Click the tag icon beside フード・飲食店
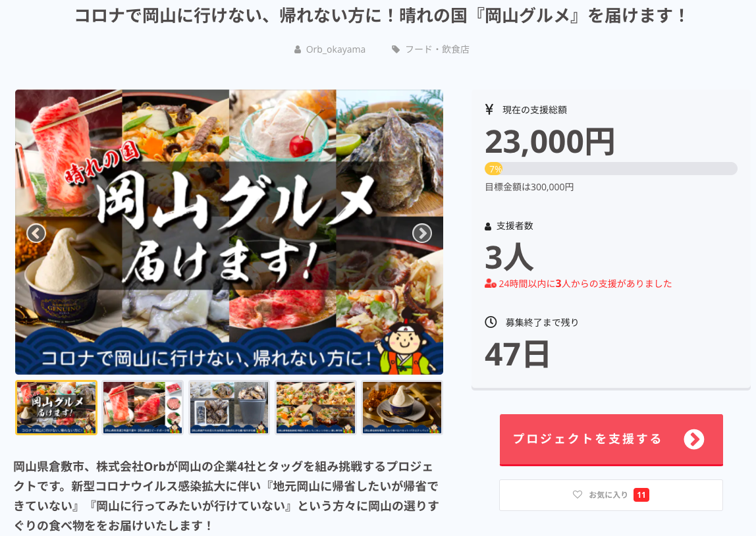756x536 pixels. pos(396,49)
